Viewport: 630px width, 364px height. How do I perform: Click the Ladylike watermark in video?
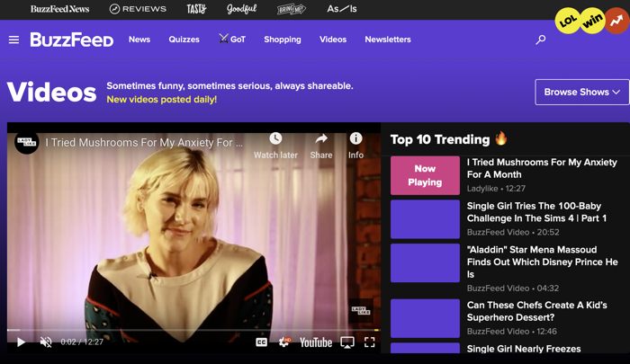click(x=360, y=310)
